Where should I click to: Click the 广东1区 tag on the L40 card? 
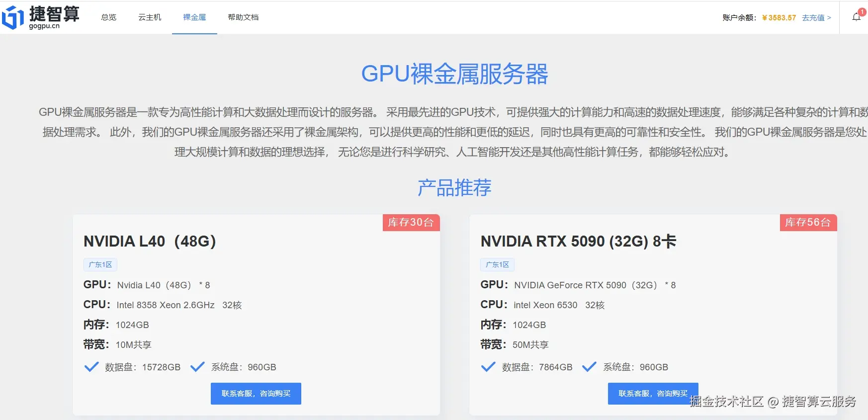click(x=100, y=264)
